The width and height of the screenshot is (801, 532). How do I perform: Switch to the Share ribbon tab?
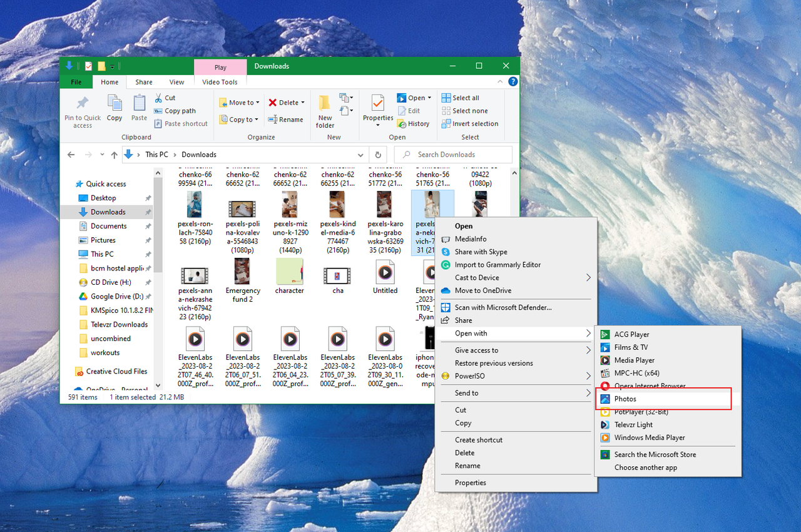[143, 82]
